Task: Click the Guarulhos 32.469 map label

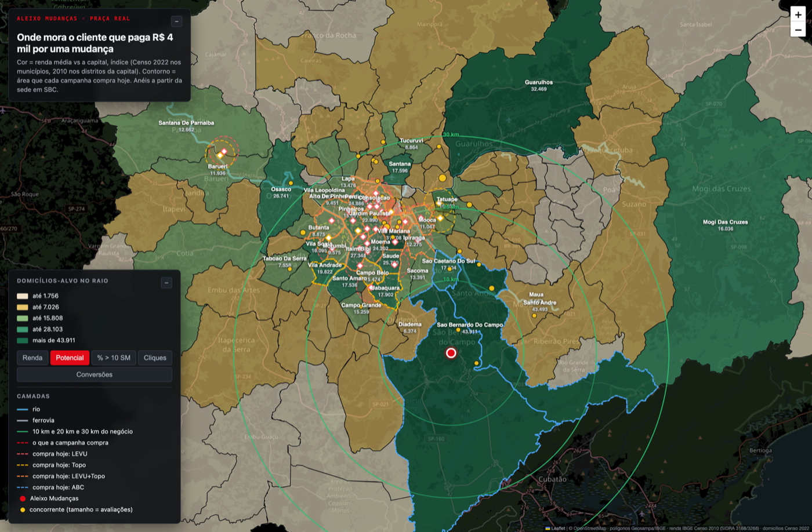Action: pos(539,86)
